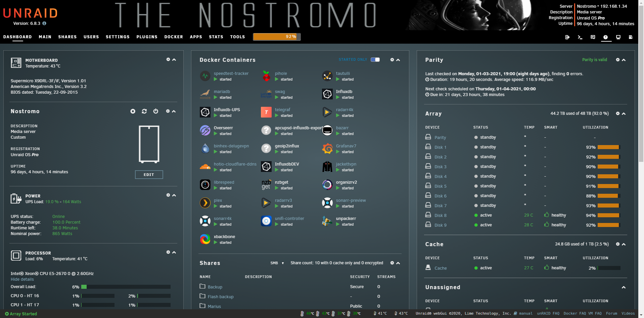The image size is (644, 318).
Task: Toggle the Started Only switch
Action: [375, 60]
